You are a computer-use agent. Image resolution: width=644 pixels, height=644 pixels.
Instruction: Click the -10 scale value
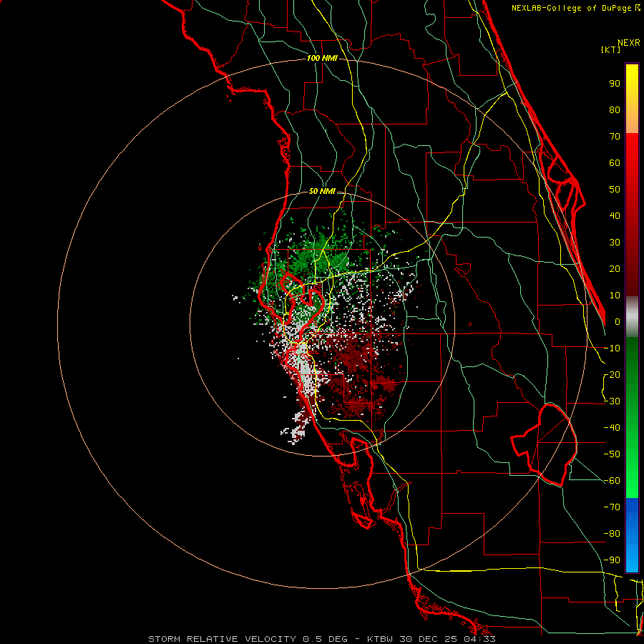tap(612, 348)
